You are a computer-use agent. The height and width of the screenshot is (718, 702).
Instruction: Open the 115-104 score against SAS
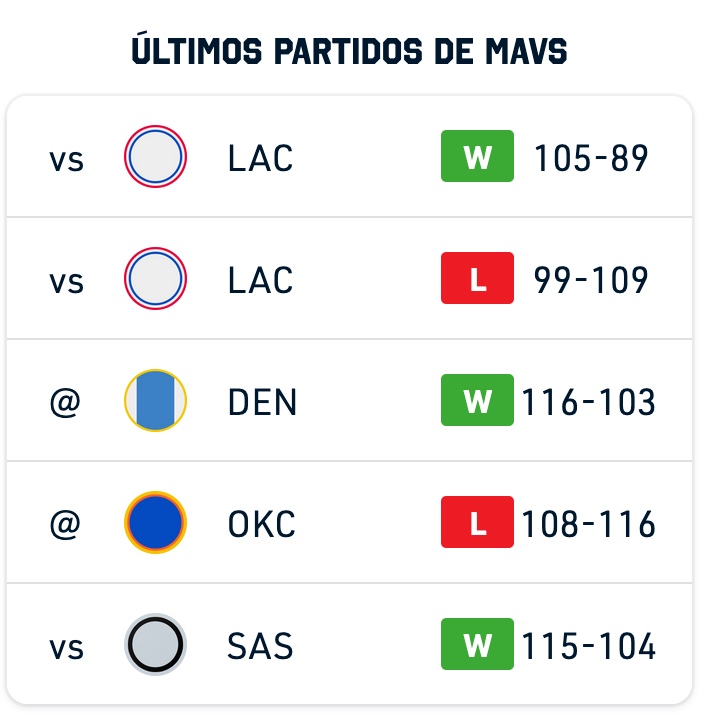coord(588,646)
